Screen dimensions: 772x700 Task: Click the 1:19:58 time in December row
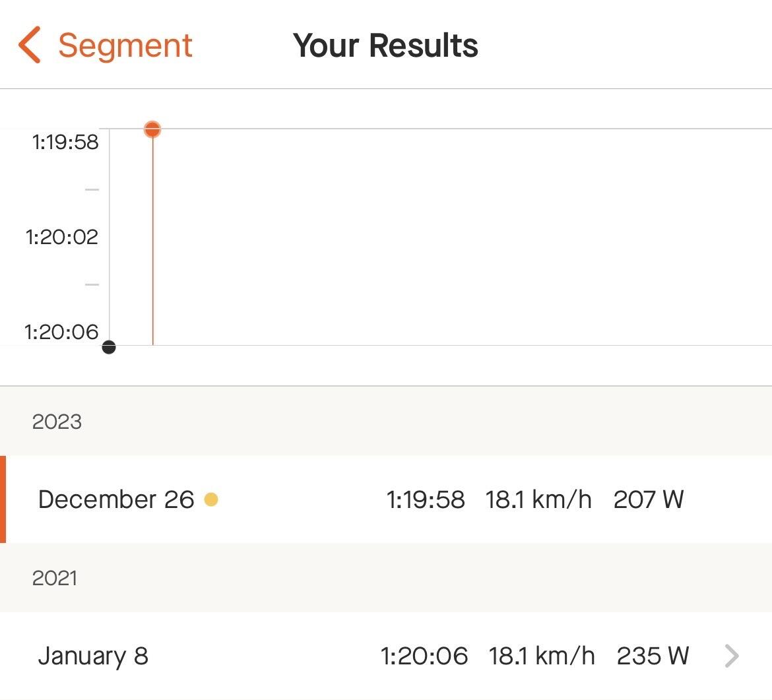(x=426, y=499)
